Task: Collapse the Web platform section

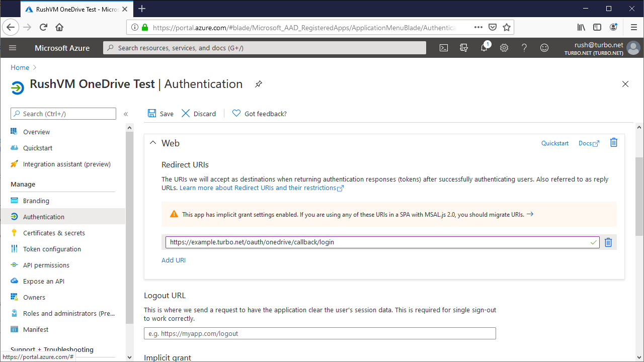Action: click(153, 143)
